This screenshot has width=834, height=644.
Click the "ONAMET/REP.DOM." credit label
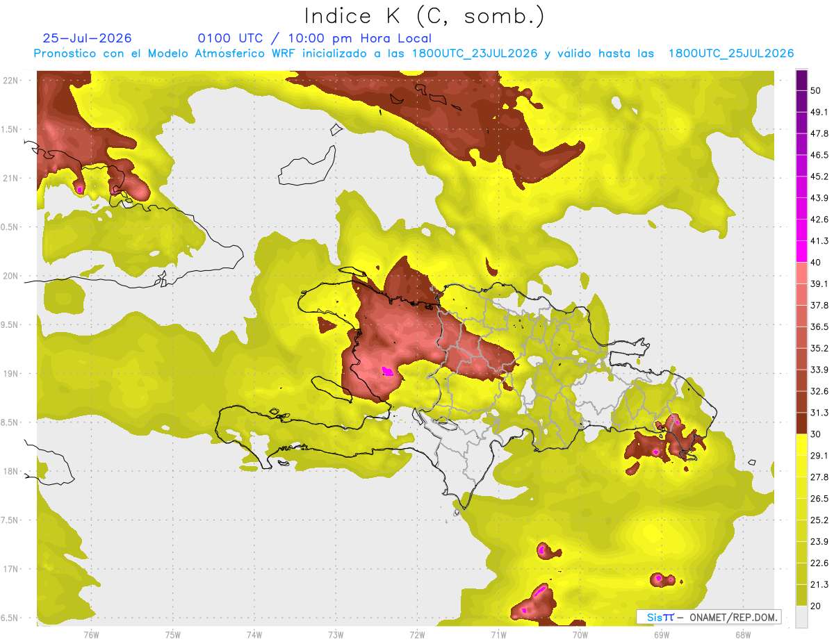(732, 617)
